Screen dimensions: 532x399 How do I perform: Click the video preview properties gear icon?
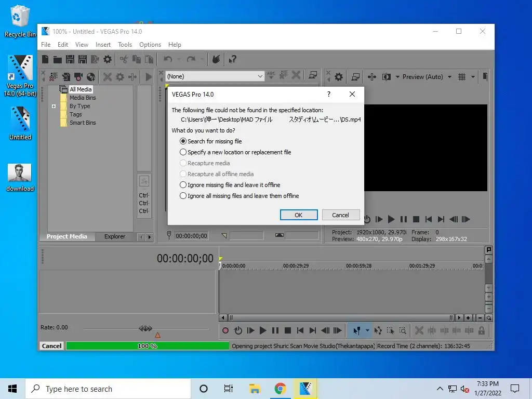coord(338,77)
